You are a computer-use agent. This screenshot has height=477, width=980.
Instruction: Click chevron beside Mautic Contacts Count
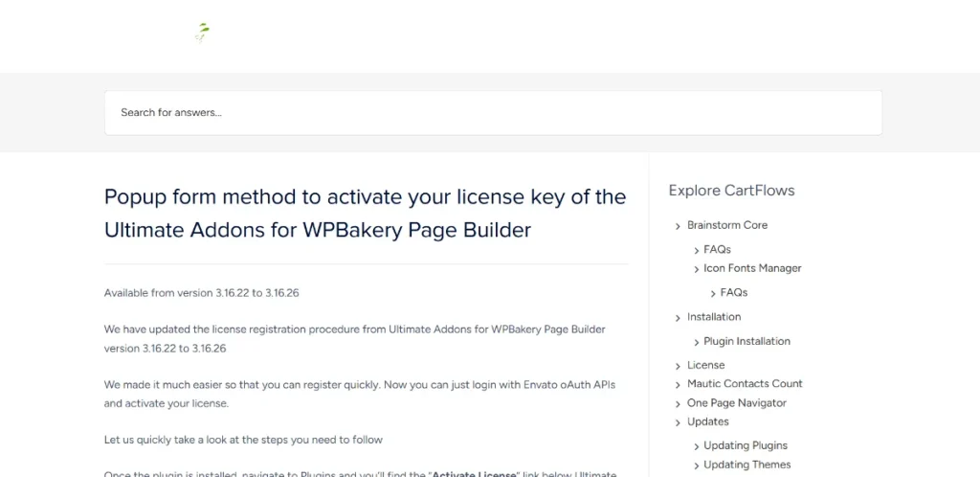pos(678,385)
